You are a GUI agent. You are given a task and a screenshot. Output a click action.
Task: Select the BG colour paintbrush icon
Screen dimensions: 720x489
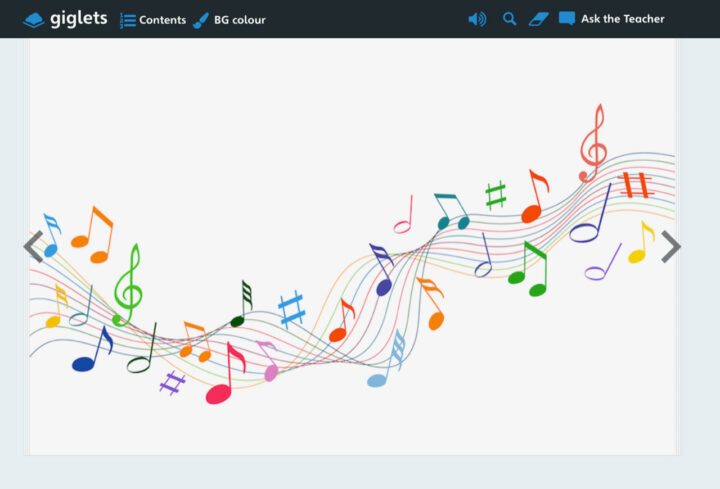click(201, 20)
